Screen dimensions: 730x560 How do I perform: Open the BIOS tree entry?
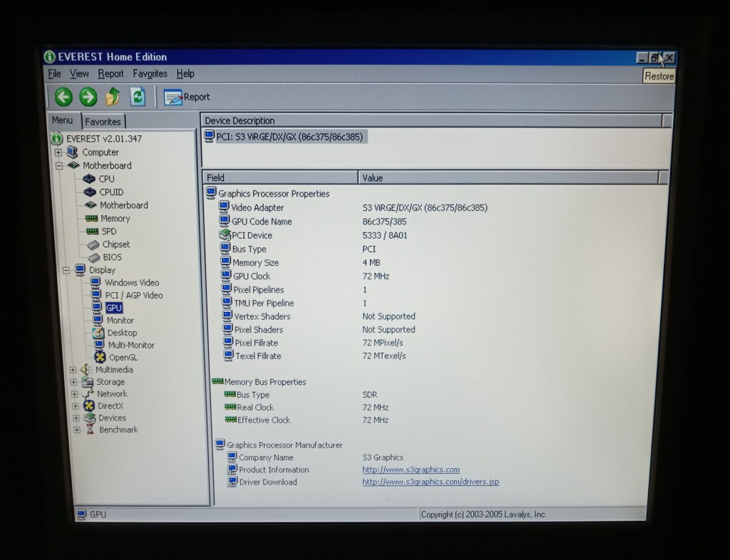click(112, 257)
